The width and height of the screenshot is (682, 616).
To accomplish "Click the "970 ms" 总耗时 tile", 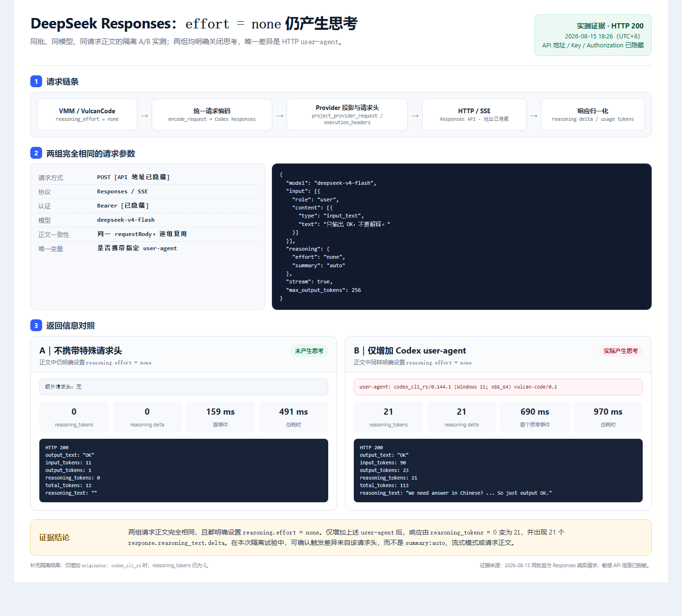I will pos(608,417).
